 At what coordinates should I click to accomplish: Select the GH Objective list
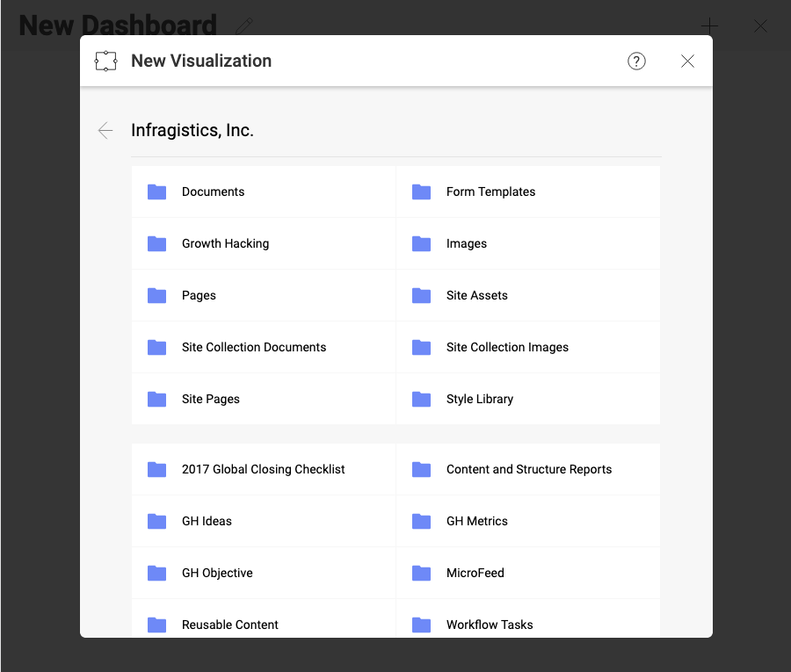pyautogui.click(x=217, y=573)
